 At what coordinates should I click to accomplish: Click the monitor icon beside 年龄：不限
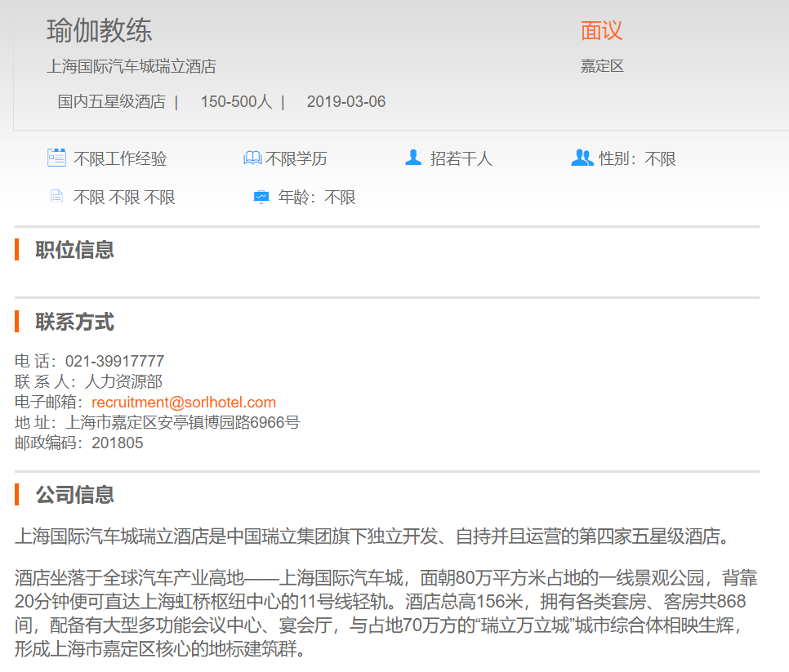[261, 197]
